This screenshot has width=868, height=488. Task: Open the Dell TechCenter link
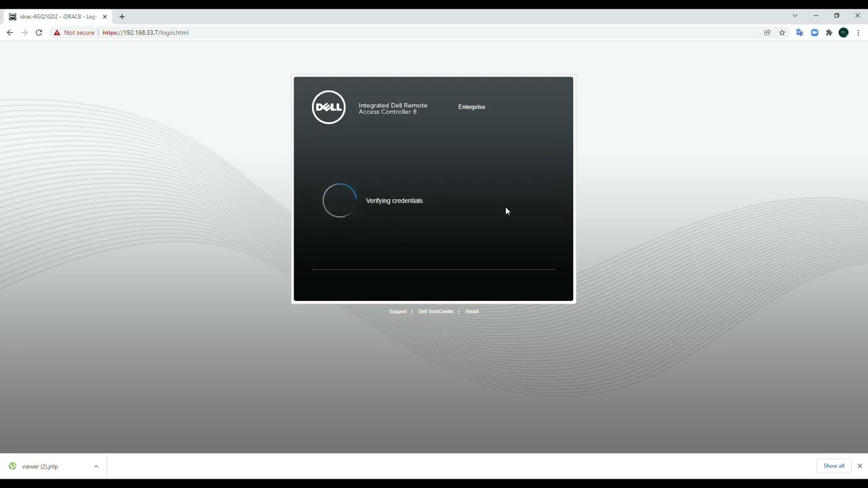point(436,312)
